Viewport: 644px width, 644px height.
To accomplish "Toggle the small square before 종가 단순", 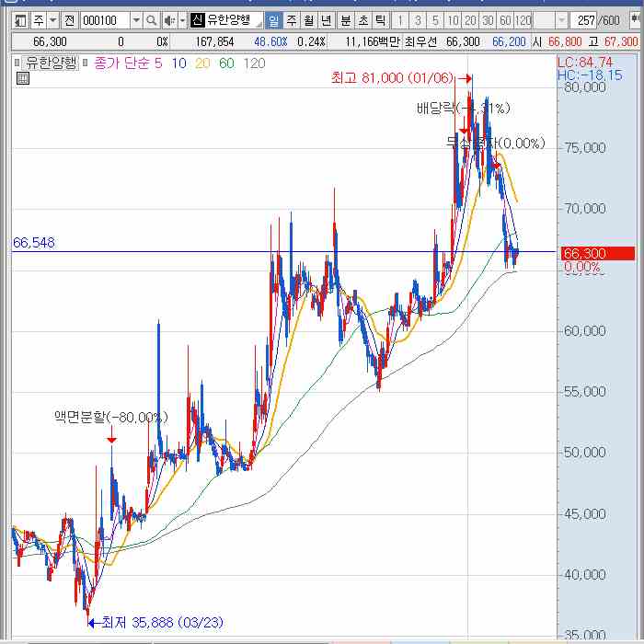I will (x=85, y=63).
